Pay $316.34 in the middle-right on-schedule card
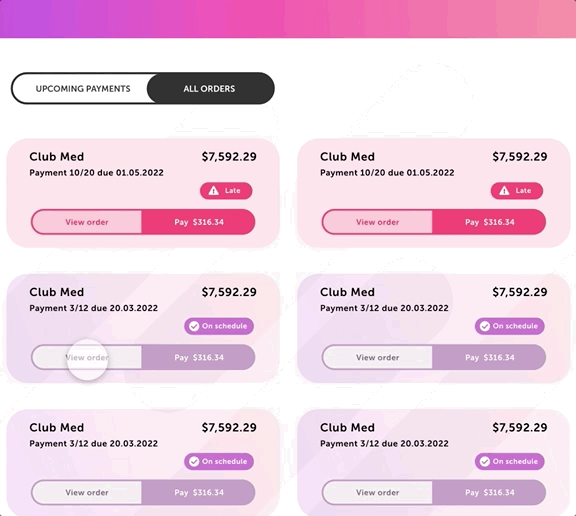This screenshot has height=516, width=576. point(489,357)
